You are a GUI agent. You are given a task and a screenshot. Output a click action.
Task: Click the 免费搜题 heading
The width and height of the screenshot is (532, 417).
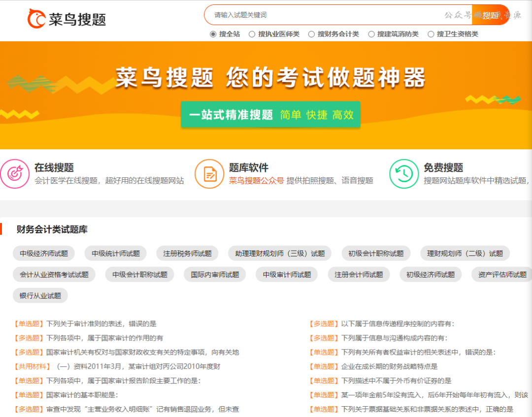coord(443,167)
